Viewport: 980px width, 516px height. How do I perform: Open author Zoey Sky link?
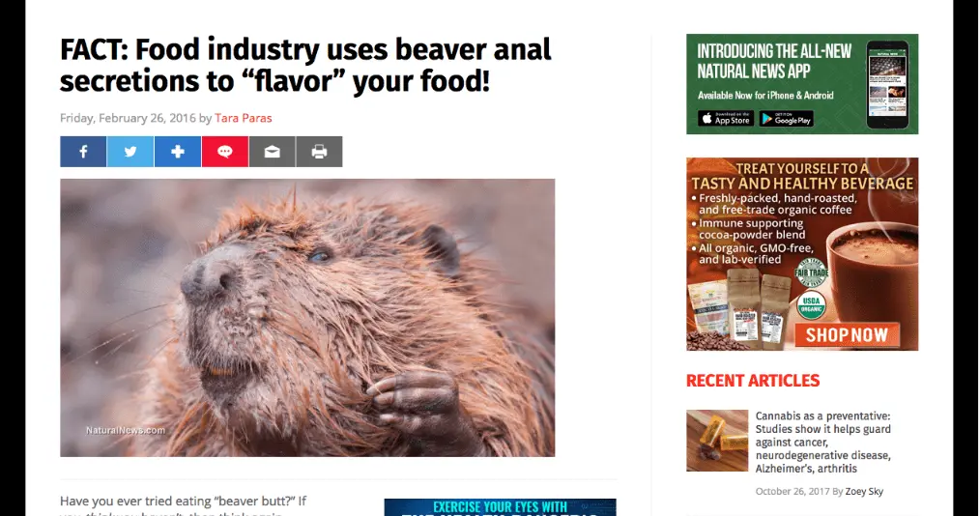pyautogui.click(x=864, y=492)
